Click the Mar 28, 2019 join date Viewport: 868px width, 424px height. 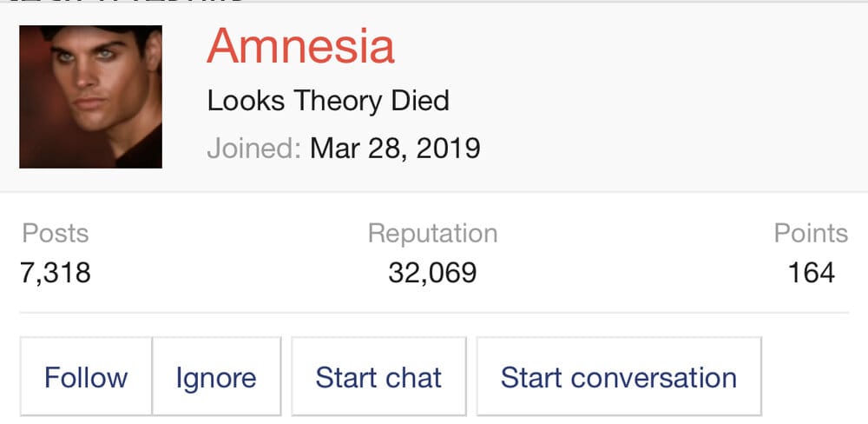(x=395, y=147)
